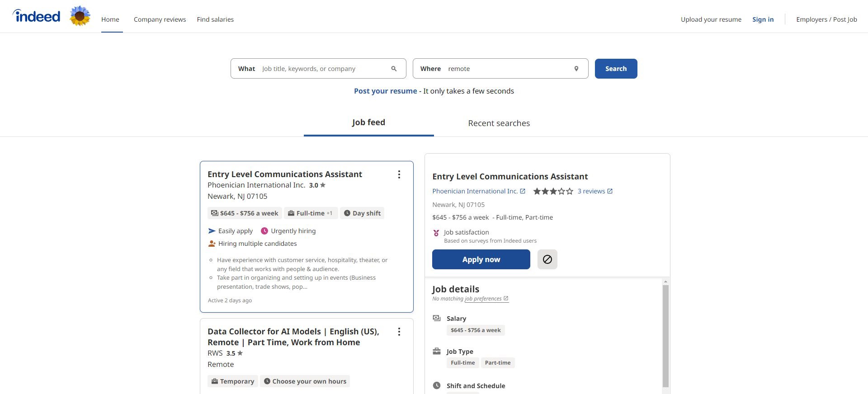Click the Search button
This screenshot has width=868, height=394.
(x=616, y=69)
